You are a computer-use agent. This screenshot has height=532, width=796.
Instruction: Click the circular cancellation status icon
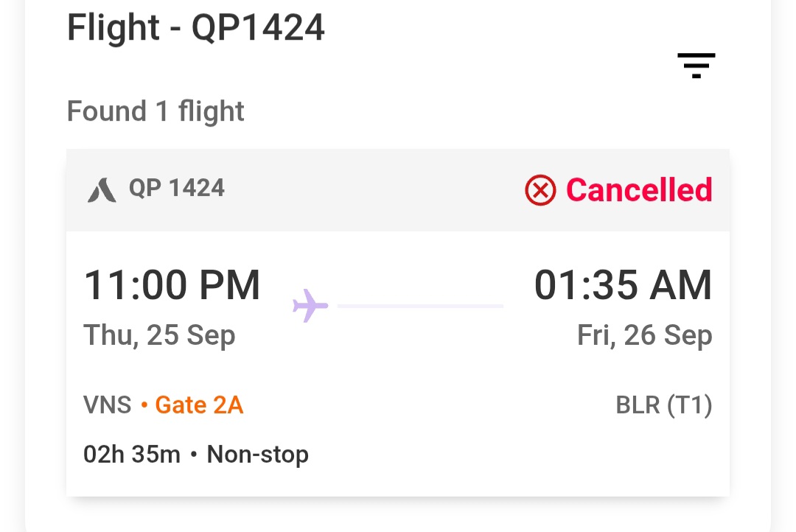pyautogui.click(x=540, y=190)
